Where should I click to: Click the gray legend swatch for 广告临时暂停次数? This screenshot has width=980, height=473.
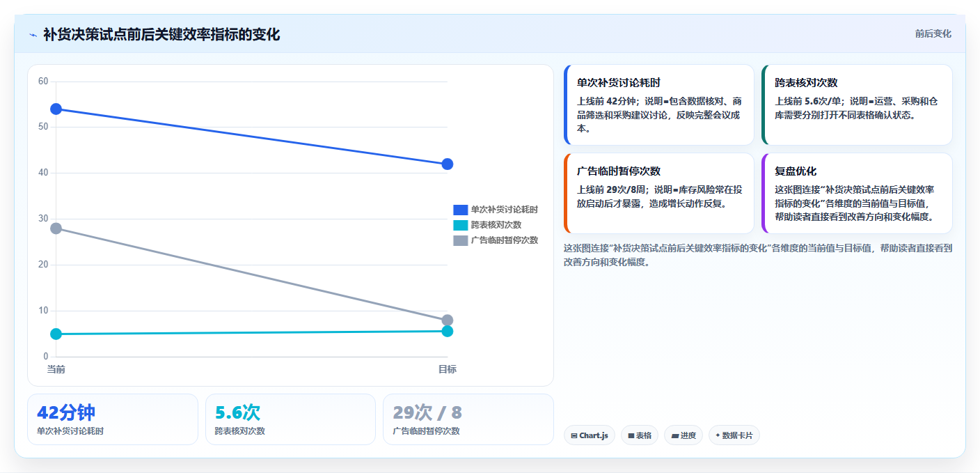click(x=460, y=240)
